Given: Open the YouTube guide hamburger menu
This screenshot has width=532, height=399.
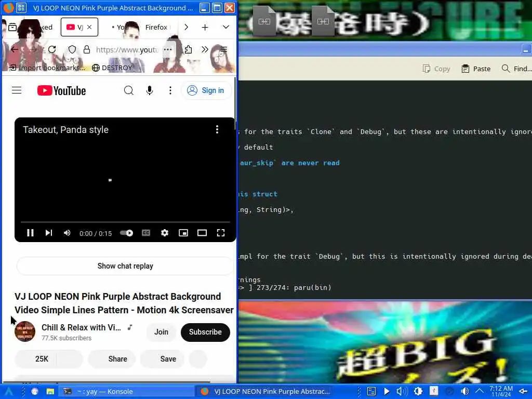Looking at the screenshot, I should (17, 90).
